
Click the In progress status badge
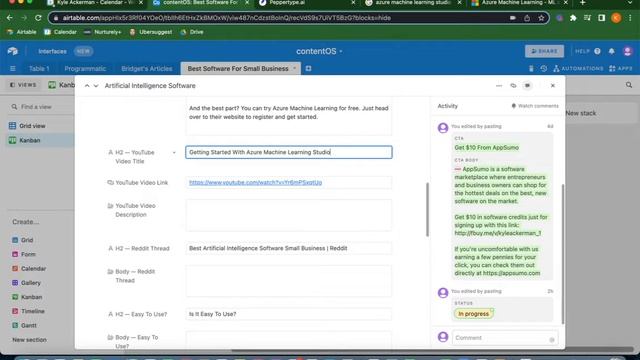click(473, 314)
